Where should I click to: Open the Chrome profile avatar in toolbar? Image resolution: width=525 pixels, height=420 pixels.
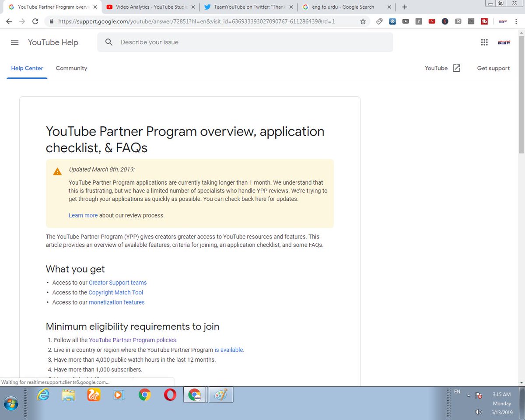(x=502, y=21)
